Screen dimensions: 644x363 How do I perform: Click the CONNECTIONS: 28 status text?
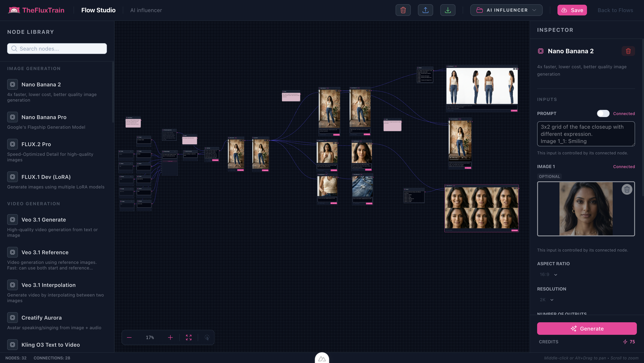(52, 358)
